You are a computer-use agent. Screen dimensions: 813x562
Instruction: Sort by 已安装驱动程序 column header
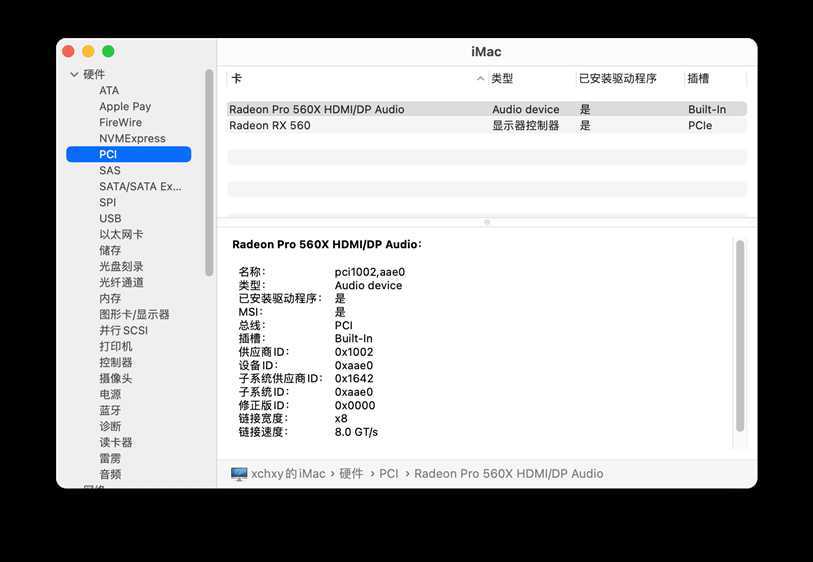(x=617, y=79)
